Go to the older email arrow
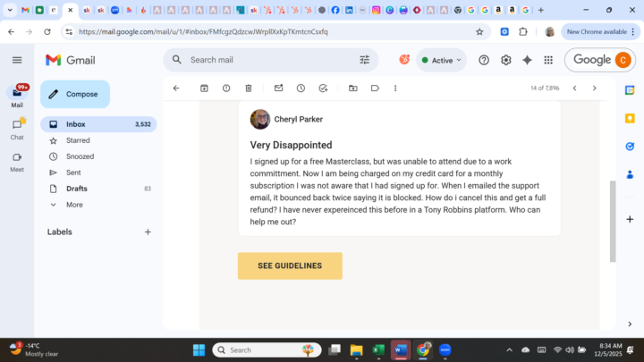 (x=594, y=88)
